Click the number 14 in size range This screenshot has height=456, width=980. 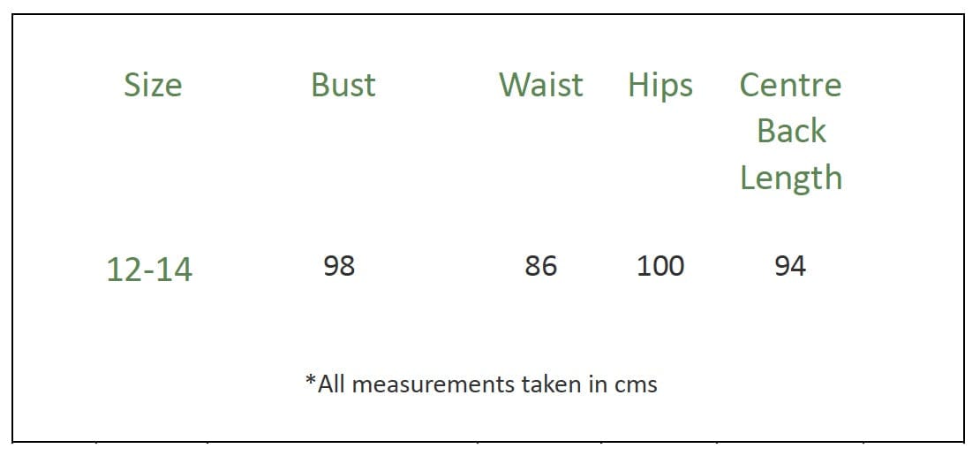click(x=173, y=269)
